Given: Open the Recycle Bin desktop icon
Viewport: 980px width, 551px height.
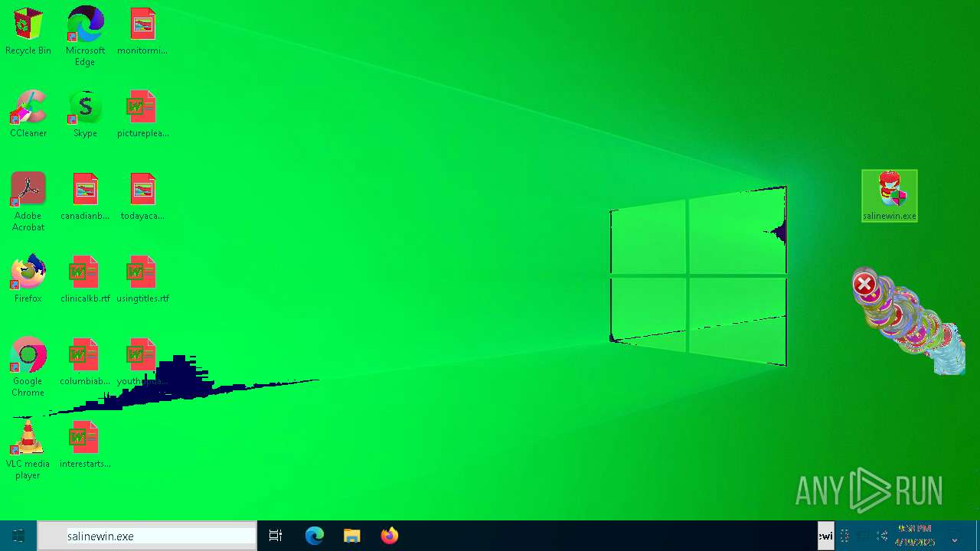Looking at the screenshot, I should click(x=28, y=31).
